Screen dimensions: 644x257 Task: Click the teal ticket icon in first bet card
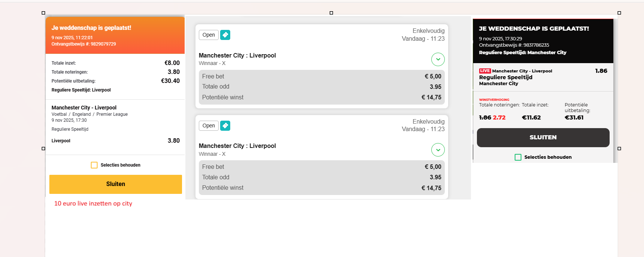click(x=225, y=35)
